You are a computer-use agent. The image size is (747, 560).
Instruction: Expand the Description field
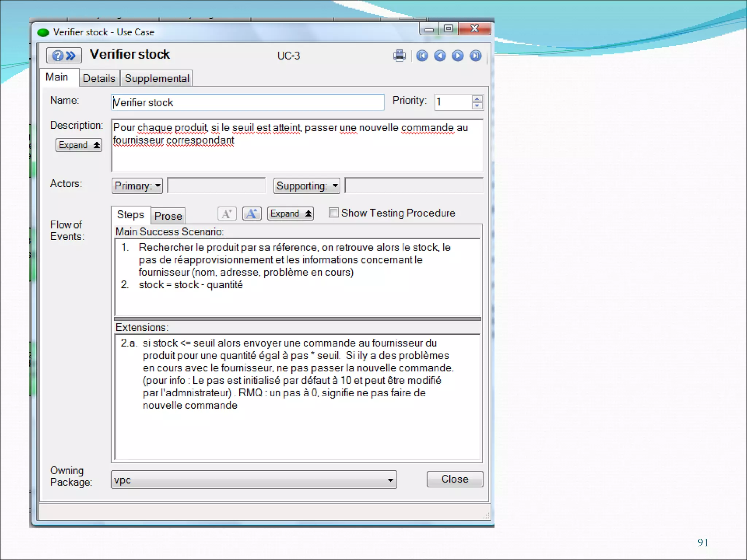tap(79, 145)
